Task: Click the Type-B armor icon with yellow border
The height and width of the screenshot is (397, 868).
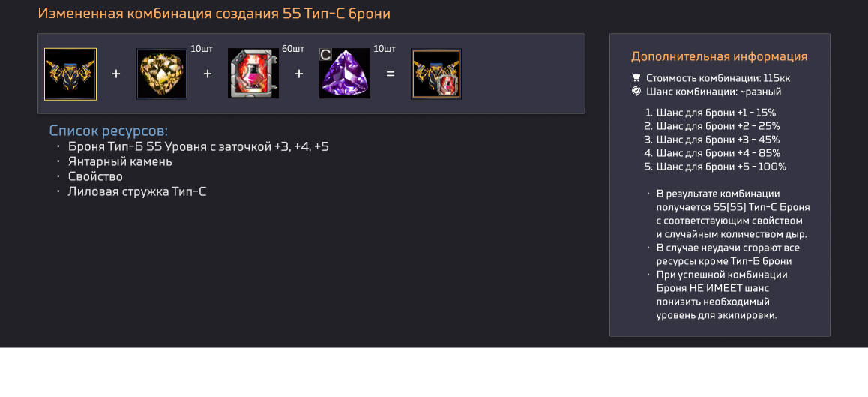Action: pos(70,74)
